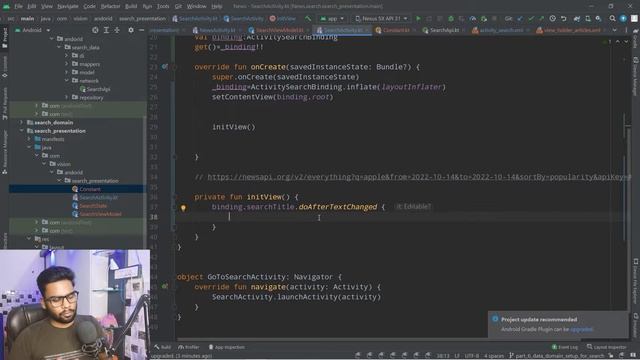Hide the Project panel with minus icon
This screenshot has height=360, width=640.
141,30
